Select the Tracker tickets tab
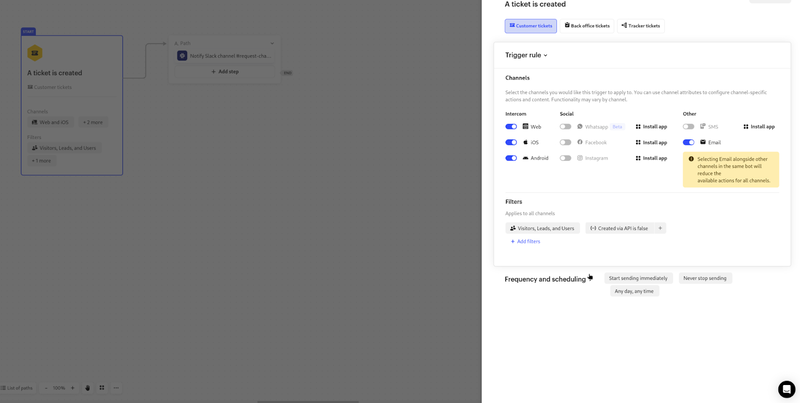Viewport: 800px width, 403px height. 640,26
